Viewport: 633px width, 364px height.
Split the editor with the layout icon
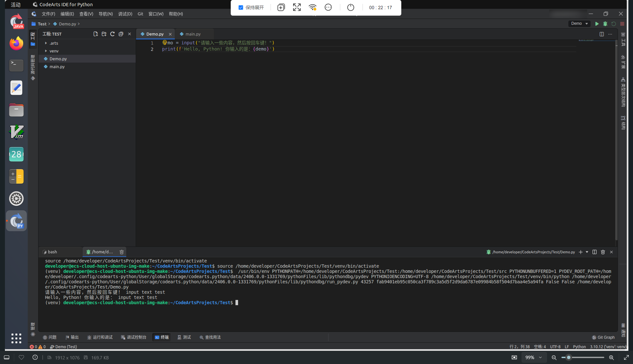coord(602,34)
